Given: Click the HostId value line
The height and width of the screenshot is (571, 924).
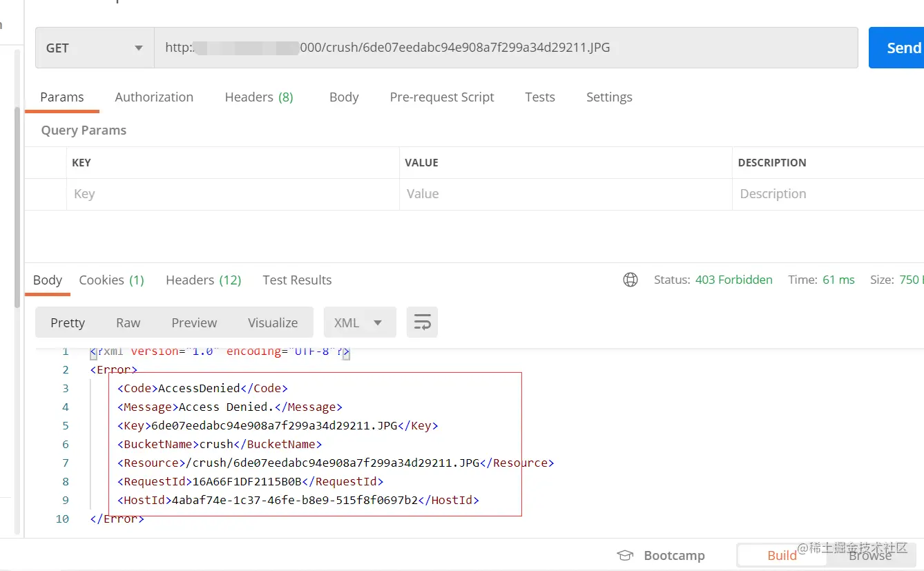Looking at the screenshot, I should [298, 500].
